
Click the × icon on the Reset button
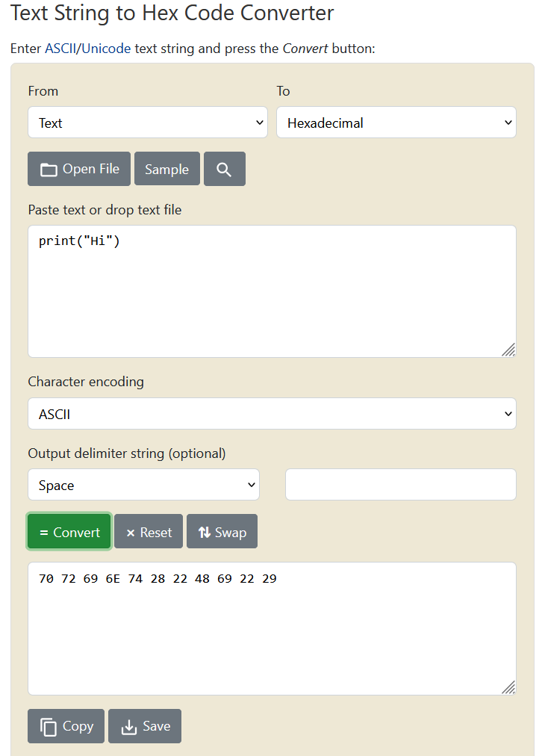coord(130,531)
